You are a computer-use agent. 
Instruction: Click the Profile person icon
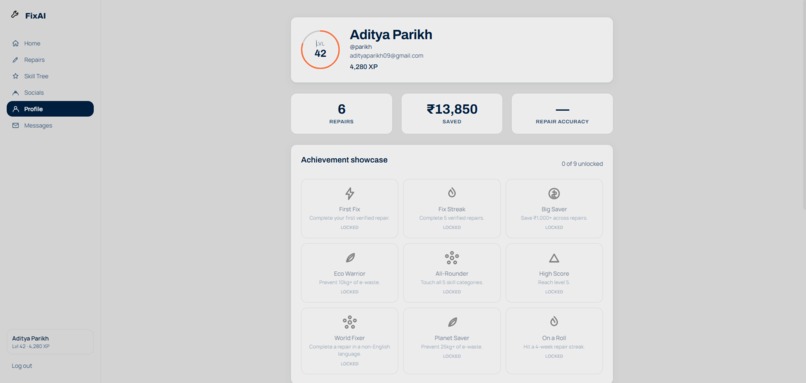[x=15, y=109]
